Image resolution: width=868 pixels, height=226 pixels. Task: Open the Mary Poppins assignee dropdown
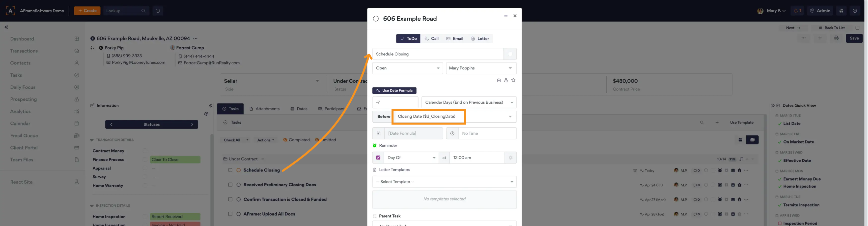coord(481,68)
